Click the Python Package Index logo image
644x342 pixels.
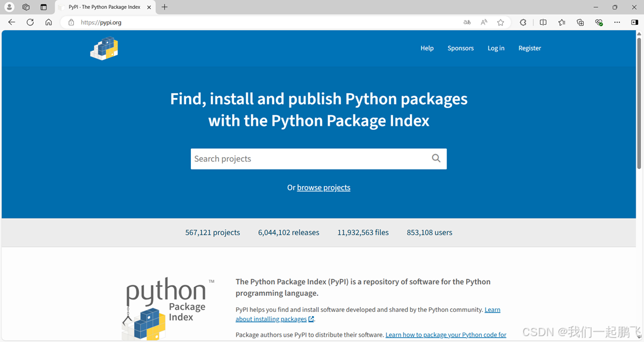168,308
